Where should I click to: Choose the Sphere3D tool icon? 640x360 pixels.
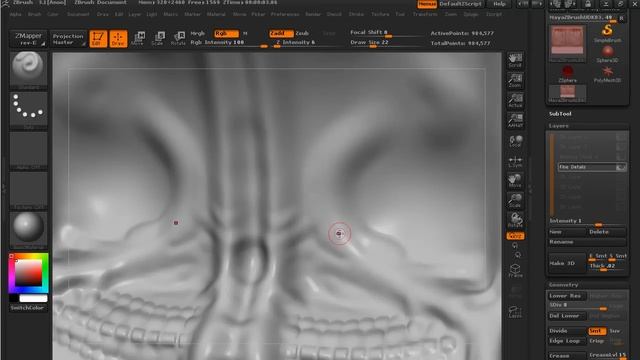607,54
